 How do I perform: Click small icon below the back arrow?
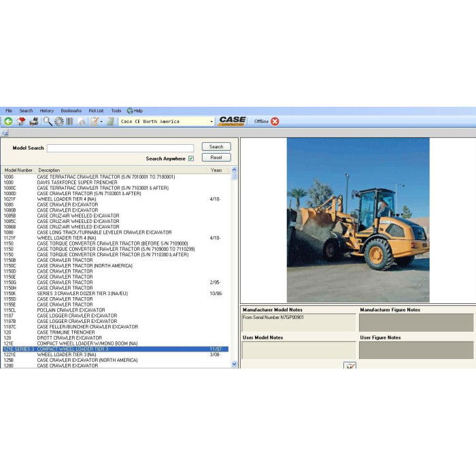pyautogui.click(x=5, y=133)
